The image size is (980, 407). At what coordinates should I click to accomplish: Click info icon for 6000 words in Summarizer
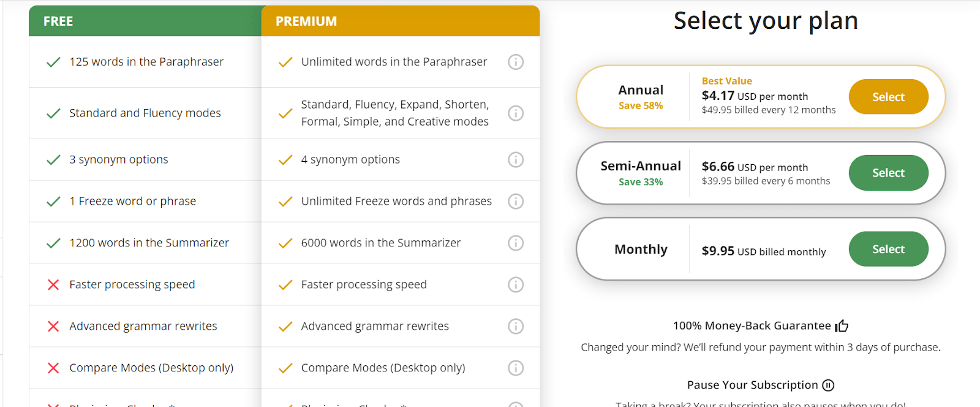(516, 243)
